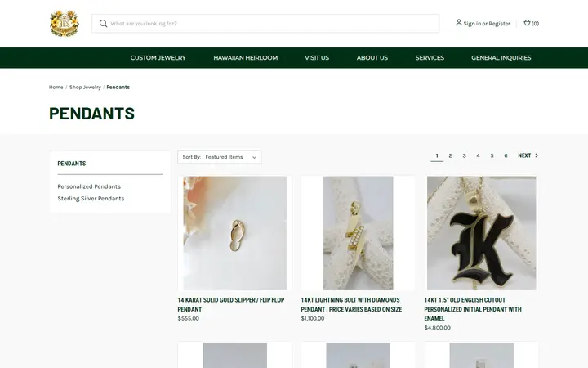588x368 pixels.
Task: Filter by Sterling Silver Pendants
Action: [x=91, y=198]
